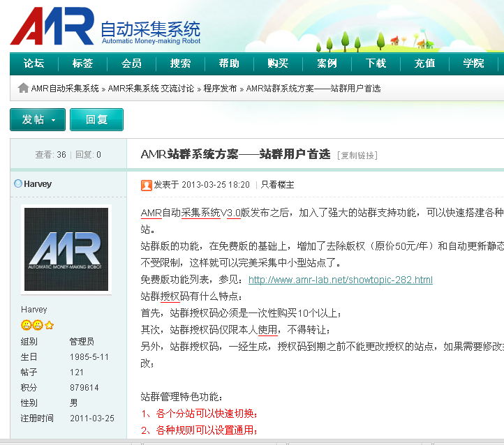
Task: Click the blue online status circle by Harvey
Action: tap(18, 183)
